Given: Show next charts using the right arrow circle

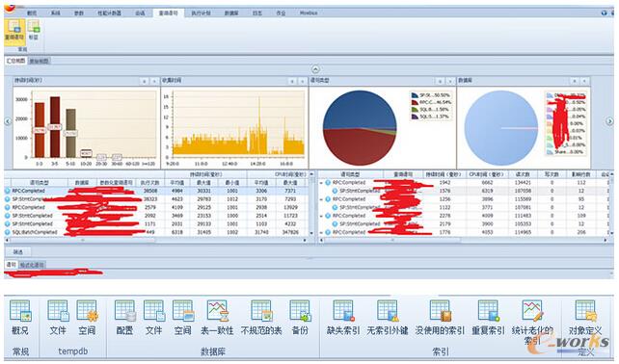Looking at the screenshot, I should tap(610, 121).
